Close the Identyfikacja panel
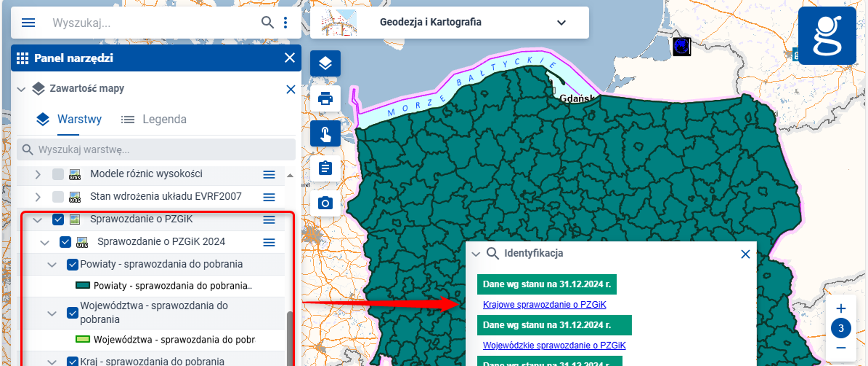Viewport: 868px width, 366px height. coord(745,254)
